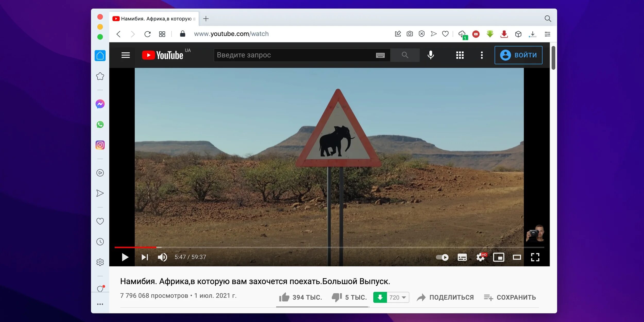
Task: Open red round video extension icon
Action: tap(476, 34)
